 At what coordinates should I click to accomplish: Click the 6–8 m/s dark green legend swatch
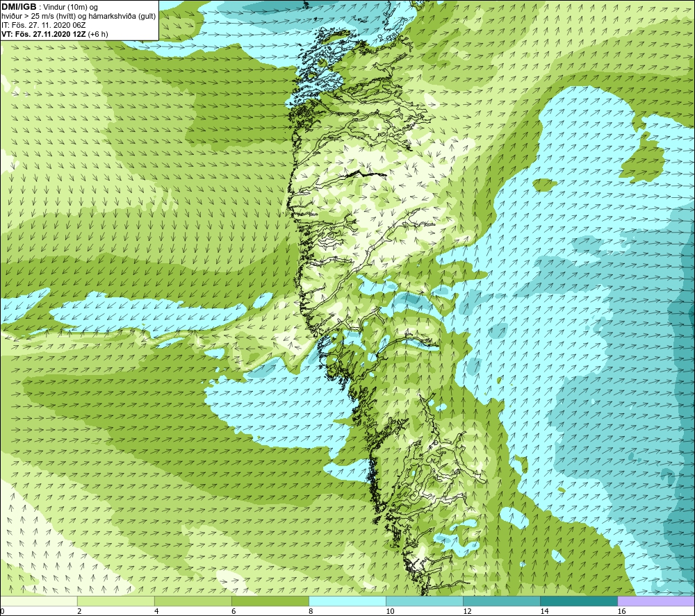(270, 601)
